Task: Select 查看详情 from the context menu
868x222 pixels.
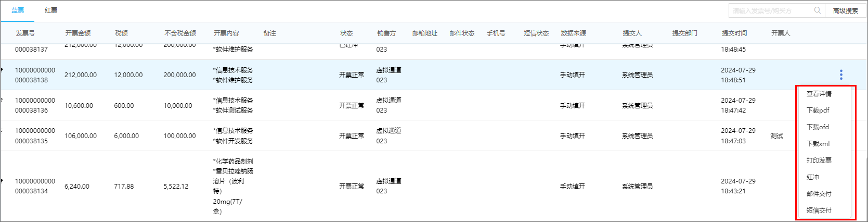Action: coord(819,94)
